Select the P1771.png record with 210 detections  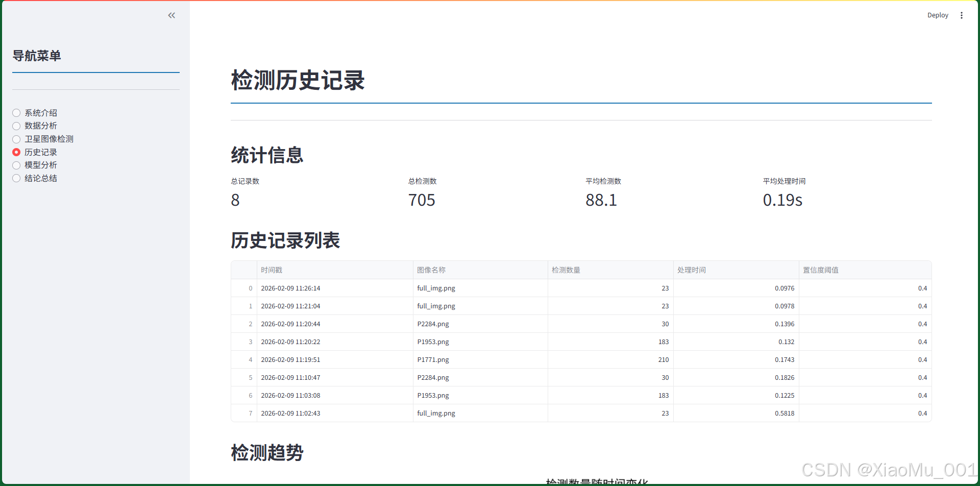pos(433,359)
